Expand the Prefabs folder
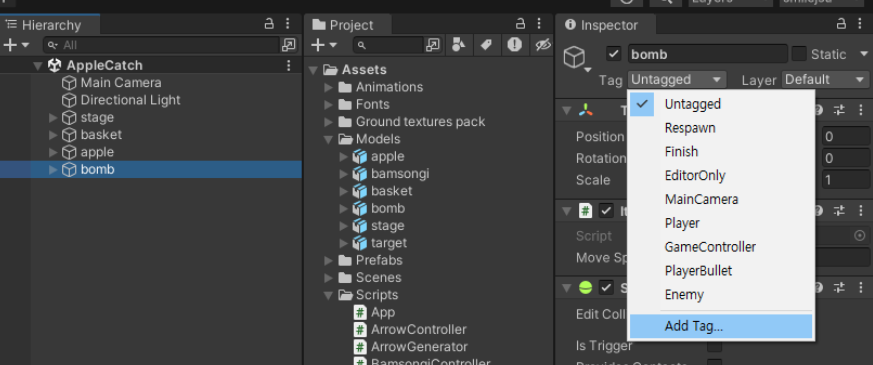Viewport: 873px width, 365px height. coord(328,260)
